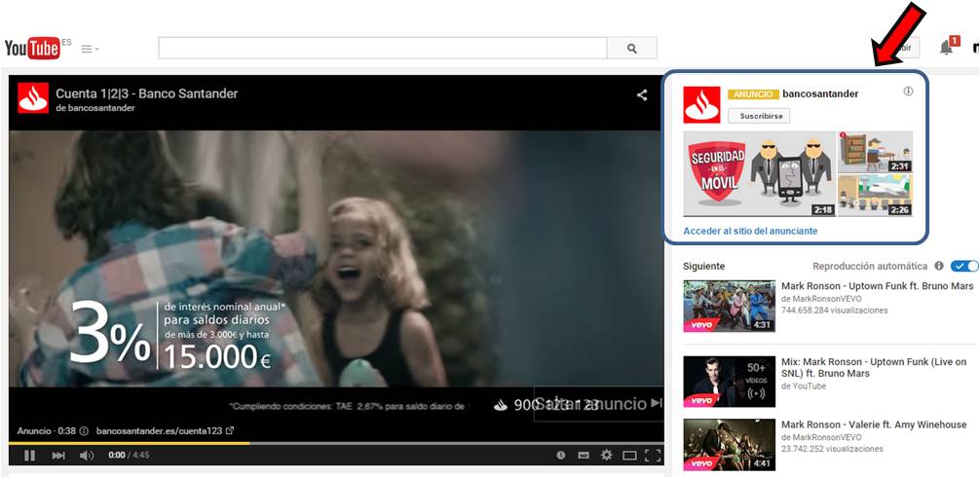This screenshot has width=980, height=478.
Task: Open the notifications bell
Action: tap(947, 48)
